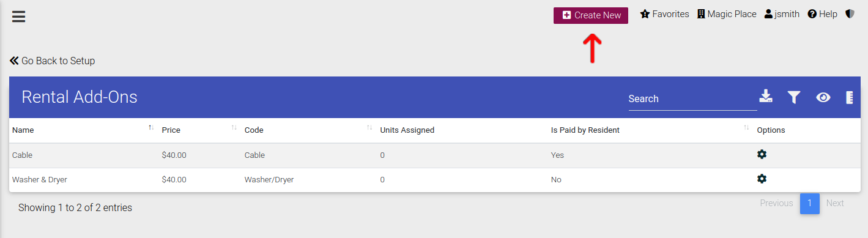Open the Magic Place property menu
This screenshot has width=868, height=238.
(727, 14)
